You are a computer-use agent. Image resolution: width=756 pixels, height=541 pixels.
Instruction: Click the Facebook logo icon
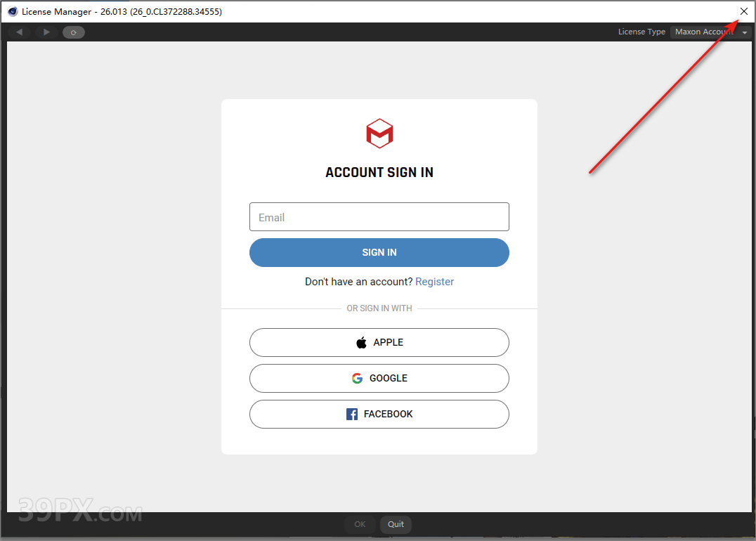(x=352, y=415)
